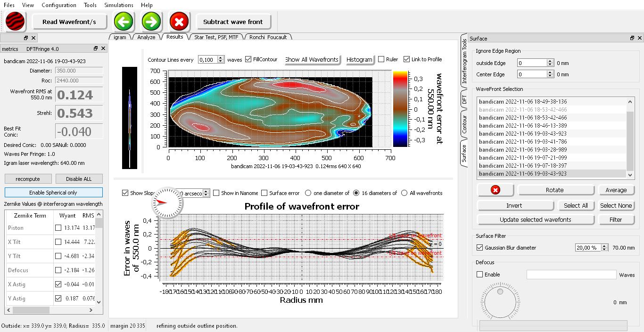Click the Defocus rotary dial
Image resolution: width=644 pixels, height=332 pixels.
tap(500, 302)
